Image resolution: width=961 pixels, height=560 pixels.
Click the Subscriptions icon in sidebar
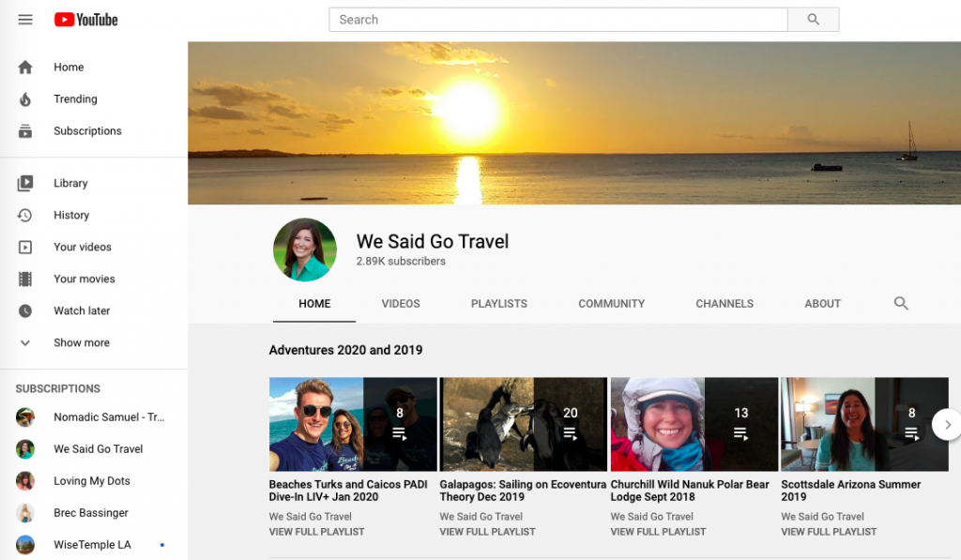[x=25, y=130]
